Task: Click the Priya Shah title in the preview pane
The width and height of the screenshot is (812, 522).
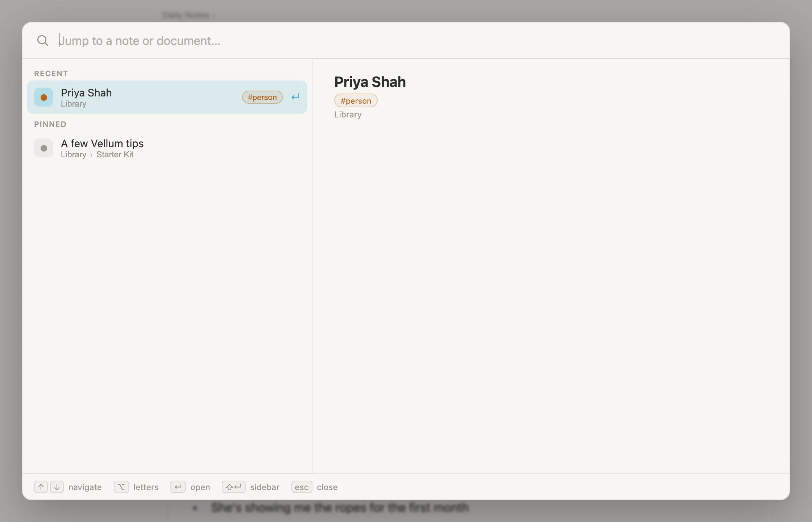Action: pyautogui.click(x=370, y=82)
